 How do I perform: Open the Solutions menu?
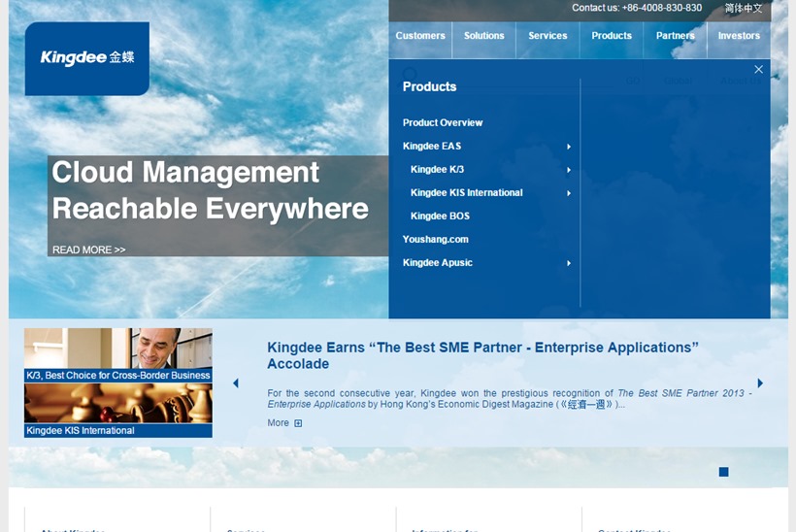483,36
